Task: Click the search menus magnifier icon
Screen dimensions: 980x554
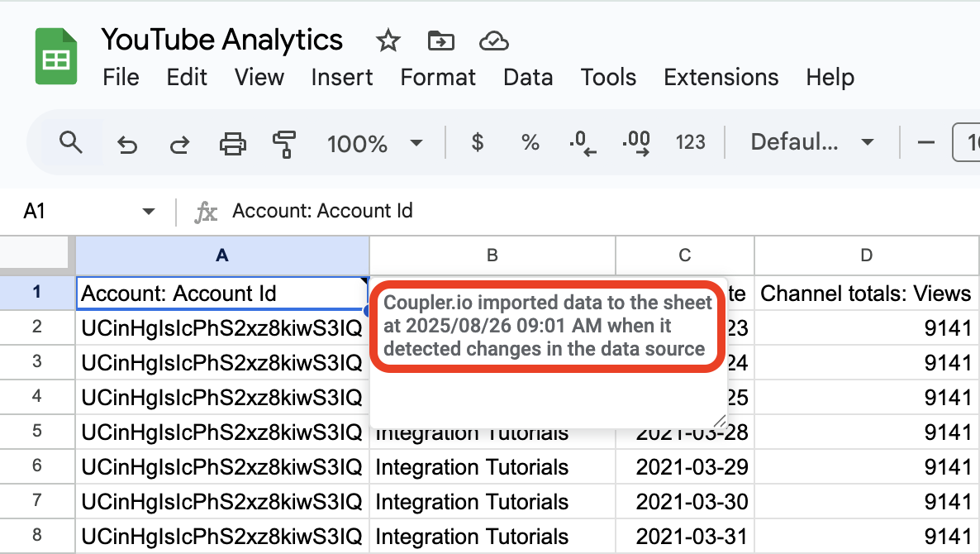Action: pyautogui.click(x=70, y=142)
